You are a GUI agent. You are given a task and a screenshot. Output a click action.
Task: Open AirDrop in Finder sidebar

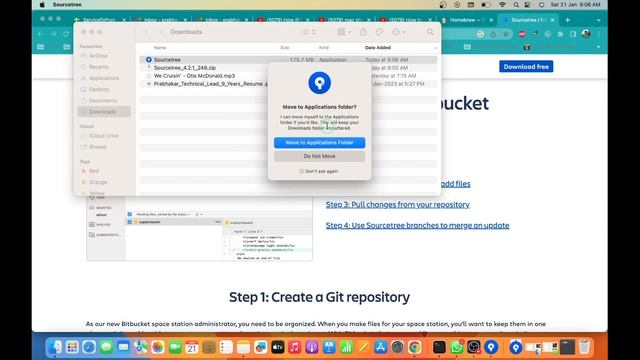[x=99, y=56]
